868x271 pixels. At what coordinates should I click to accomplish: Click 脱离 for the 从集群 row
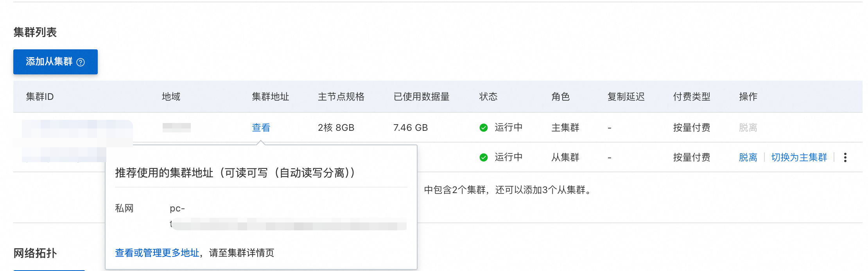[x=748, y=157]
